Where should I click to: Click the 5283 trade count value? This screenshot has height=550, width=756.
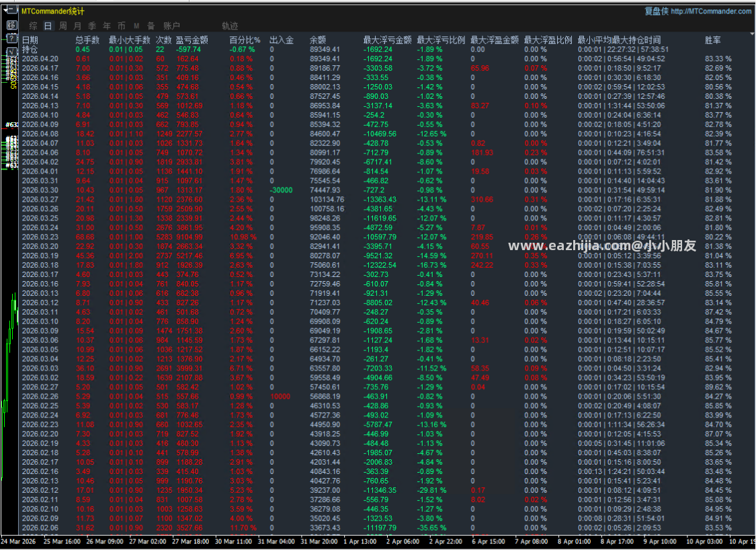pos(164,237)
